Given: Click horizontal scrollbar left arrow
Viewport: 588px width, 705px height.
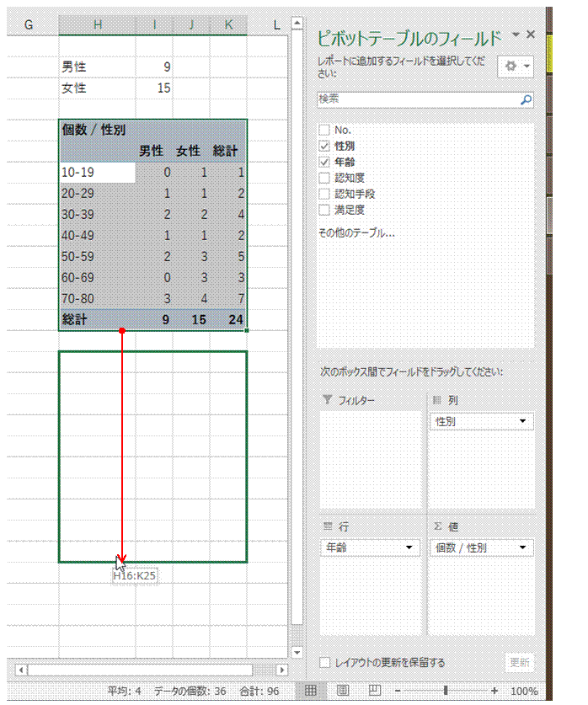Looking at the screenshot, I should pos(21,670).
